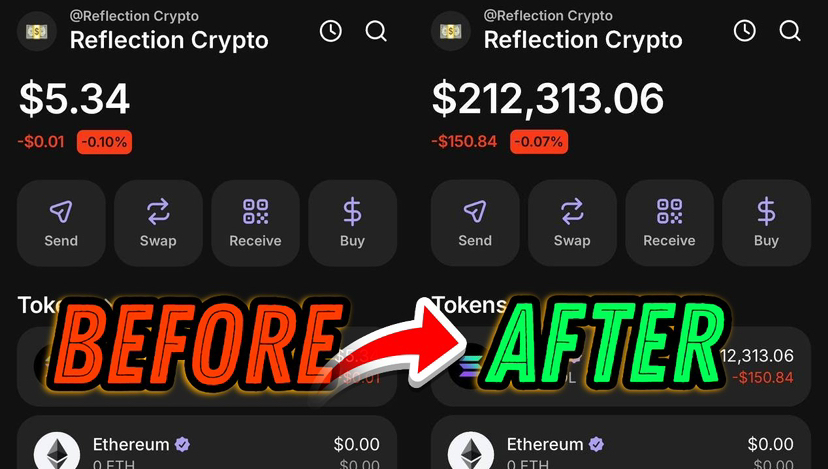Tap Swap in the $212,313.06 wallet
Viewport: 828px width, 469px height.
click(572, 223)
